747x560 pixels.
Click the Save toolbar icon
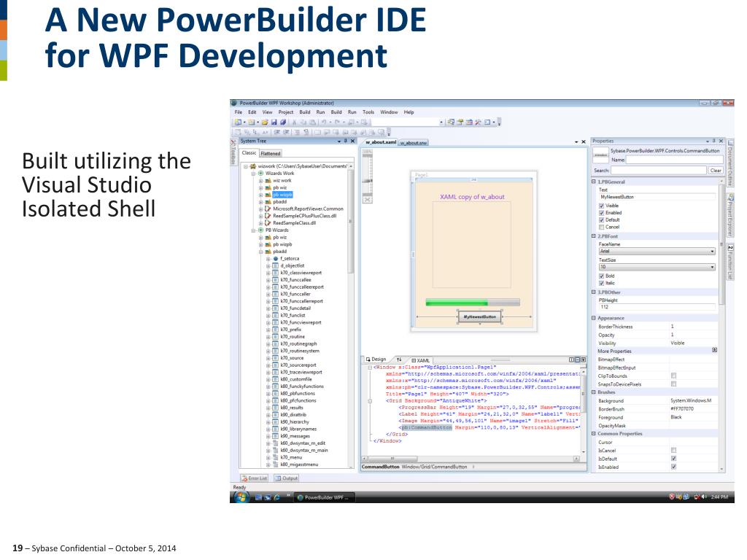[x=274, y=122]
